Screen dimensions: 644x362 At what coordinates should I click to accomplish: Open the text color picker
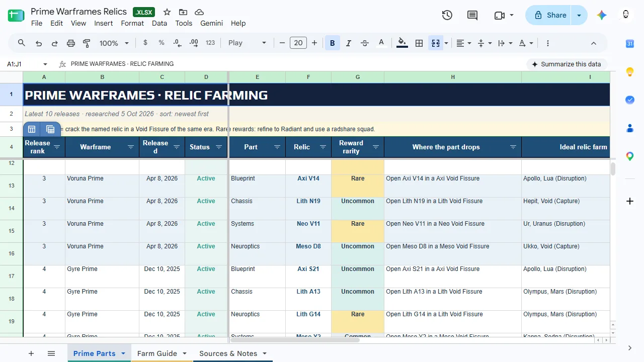tap(381, 43)
